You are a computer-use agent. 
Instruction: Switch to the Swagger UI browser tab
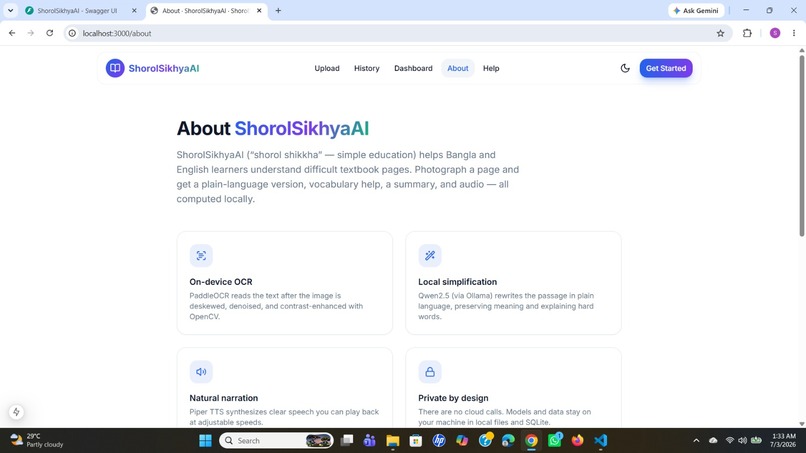77,10
